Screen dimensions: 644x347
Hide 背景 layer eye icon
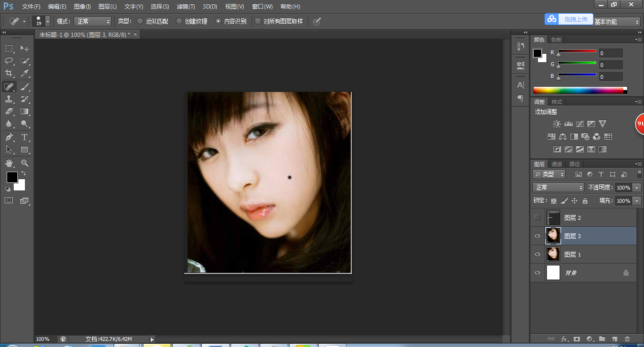click(537, 273)
